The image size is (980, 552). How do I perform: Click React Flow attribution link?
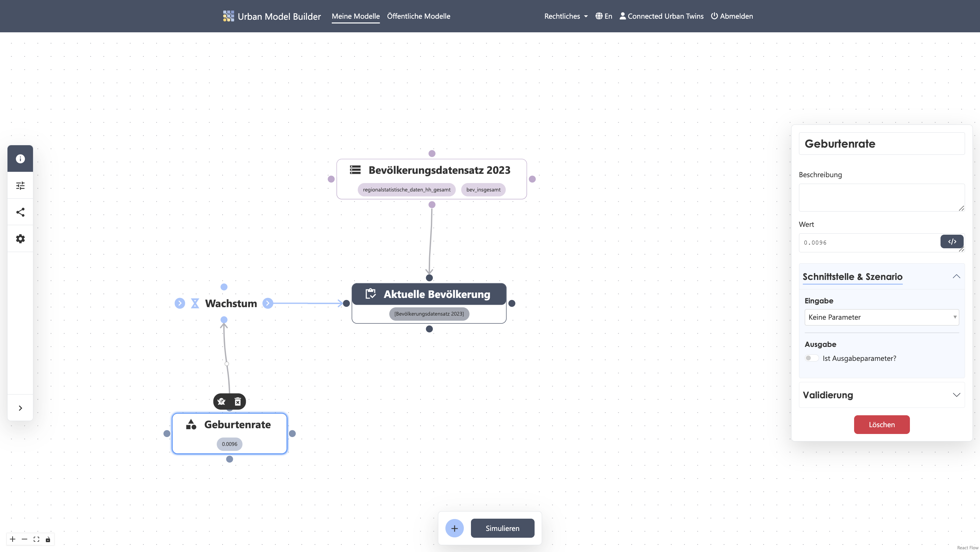pos(967,548)
